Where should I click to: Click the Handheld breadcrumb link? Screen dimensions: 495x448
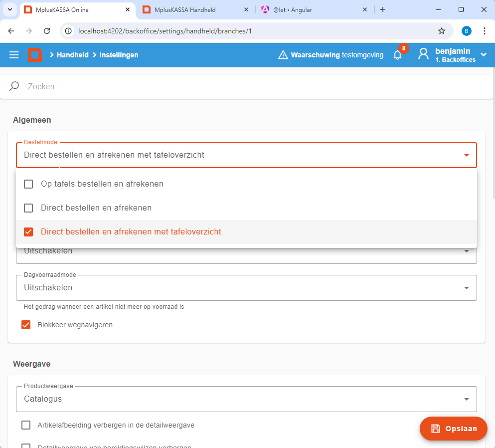pos(73,55)
